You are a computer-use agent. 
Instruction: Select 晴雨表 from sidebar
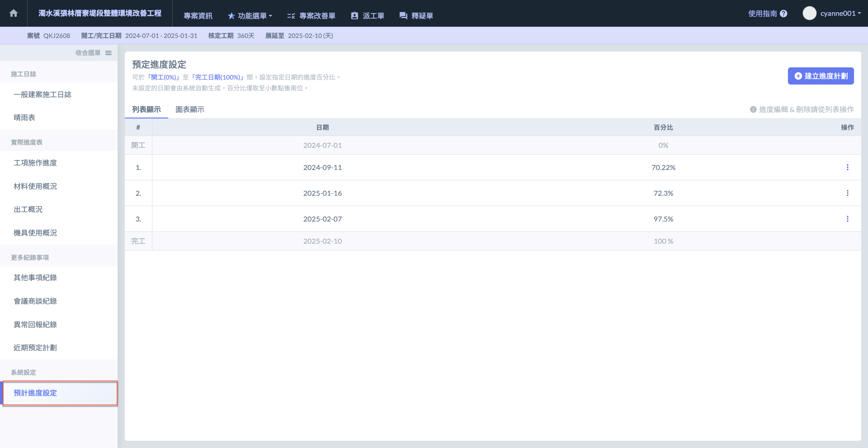point(24,118)
